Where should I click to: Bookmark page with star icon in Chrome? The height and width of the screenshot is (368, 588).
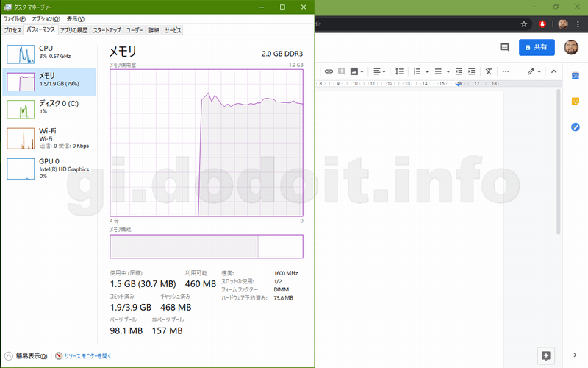click(x=524, y=24)
